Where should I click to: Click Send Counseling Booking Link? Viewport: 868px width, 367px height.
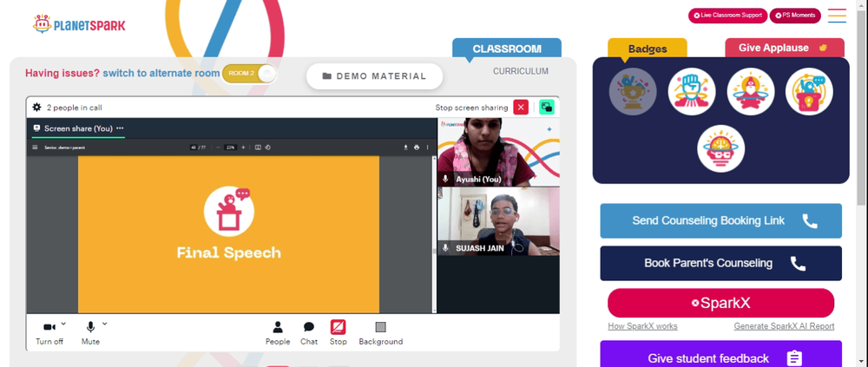(x=720, y=221)
